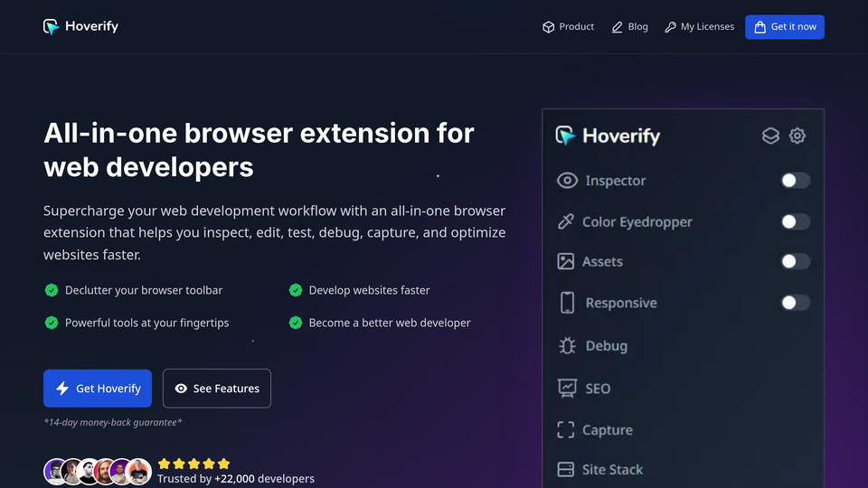
Task: Click the See Features button
Action: click(x=217, y=389)
